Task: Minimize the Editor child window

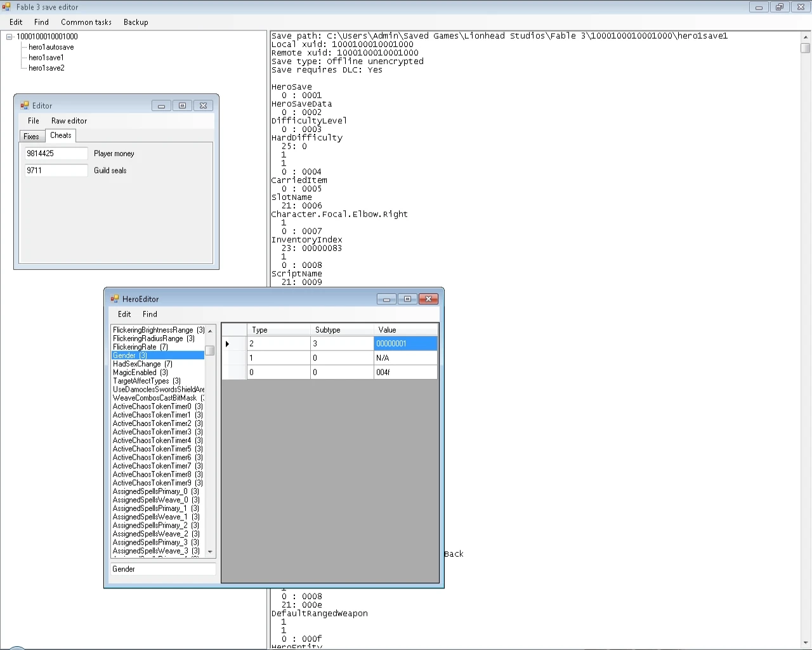Action: (x=161, y=106)
